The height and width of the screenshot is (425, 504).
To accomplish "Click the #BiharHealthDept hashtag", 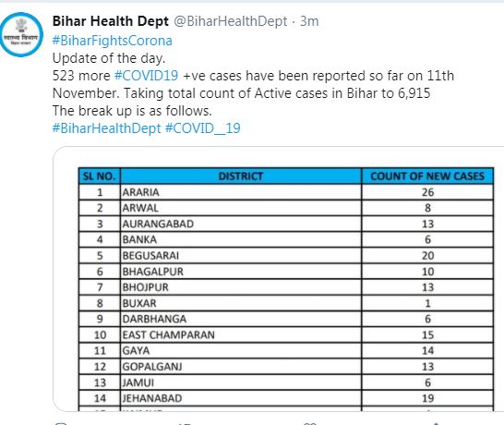I will click(x=106, y=128).
